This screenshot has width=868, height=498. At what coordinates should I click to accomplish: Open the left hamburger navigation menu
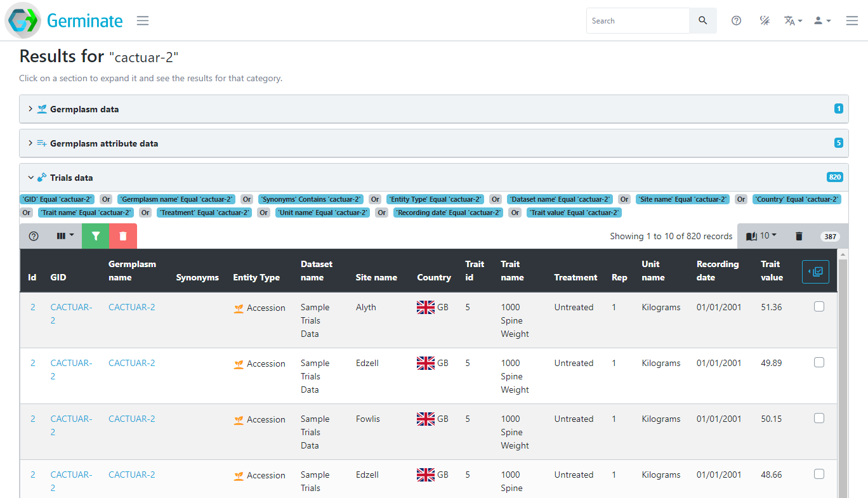(x=143, y=21)
